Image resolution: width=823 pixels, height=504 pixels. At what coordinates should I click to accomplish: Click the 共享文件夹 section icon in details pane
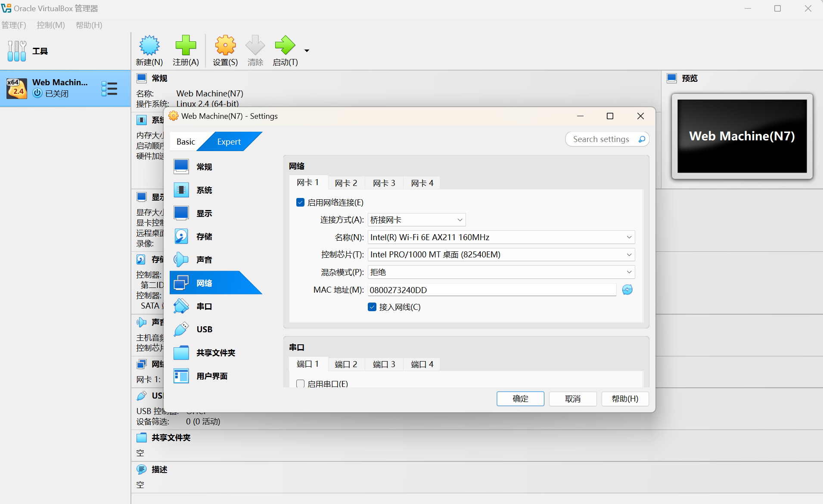pos(141,437)
